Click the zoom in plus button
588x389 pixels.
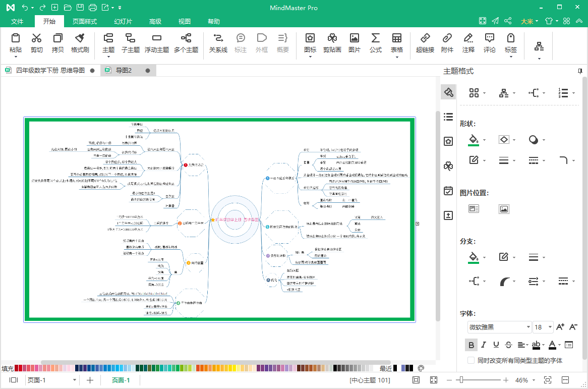(x=506, y=380)
